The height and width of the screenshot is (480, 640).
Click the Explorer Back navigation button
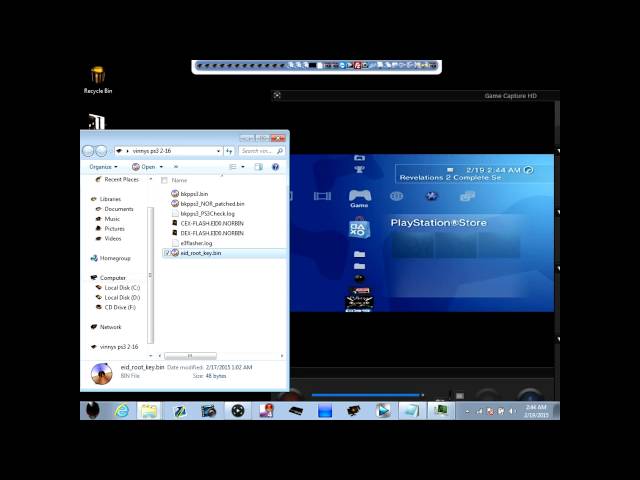point(88,151)
